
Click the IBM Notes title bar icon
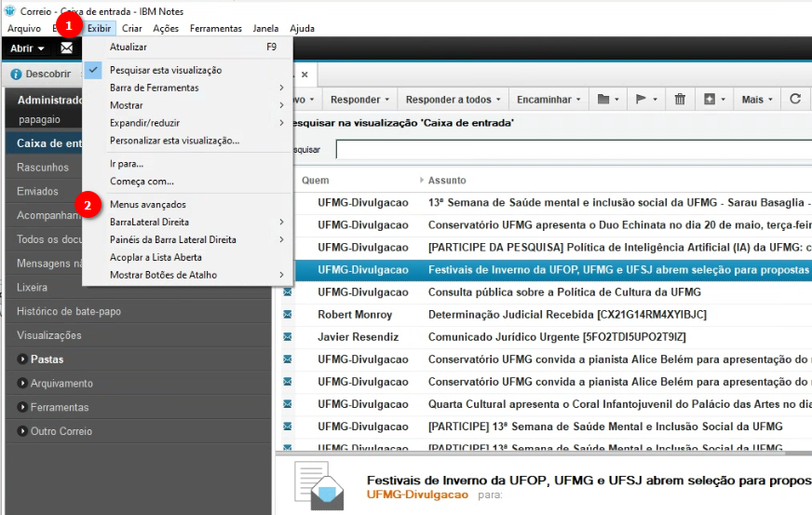click(10, 11)
